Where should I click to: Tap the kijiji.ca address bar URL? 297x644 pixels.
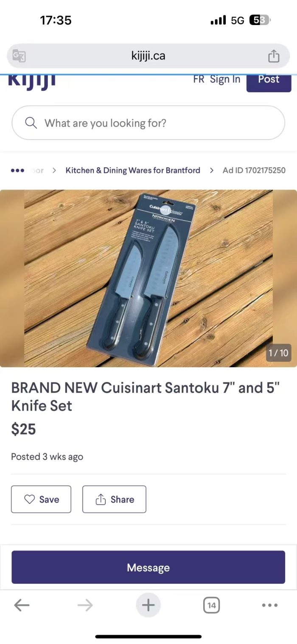(148, 56)
